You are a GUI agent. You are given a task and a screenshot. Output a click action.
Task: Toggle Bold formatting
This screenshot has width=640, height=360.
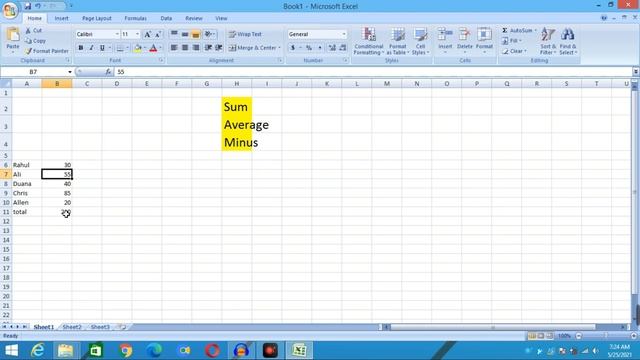81,48
